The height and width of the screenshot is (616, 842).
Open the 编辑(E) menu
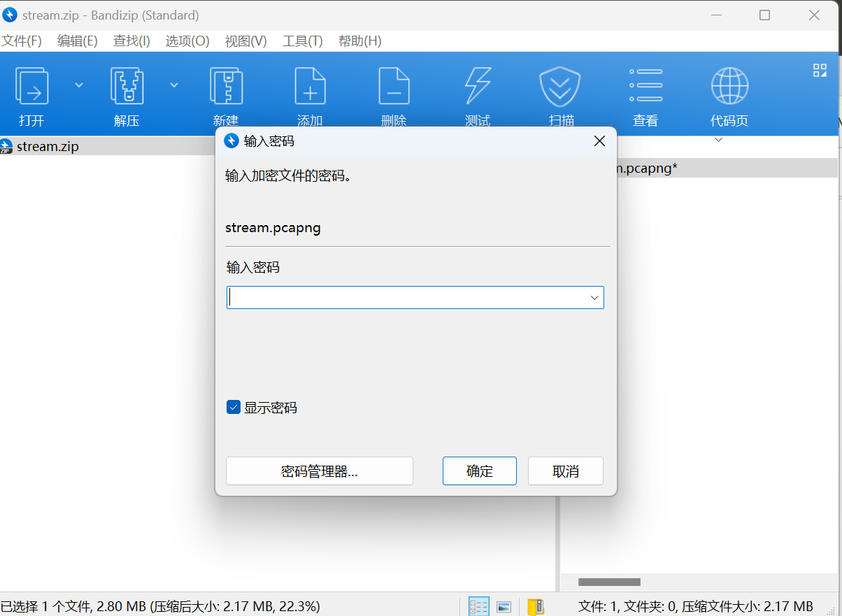coord(77,41)
